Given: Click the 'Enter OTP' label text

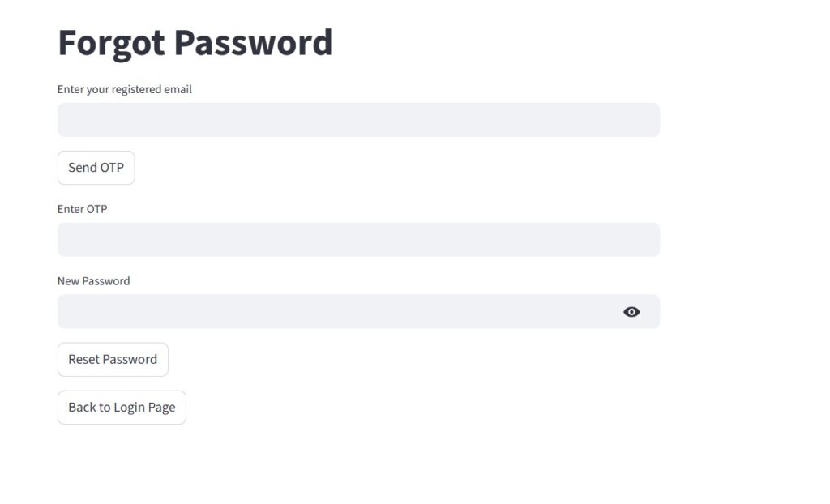Looking at the screenshot, I should click(82, 209).
